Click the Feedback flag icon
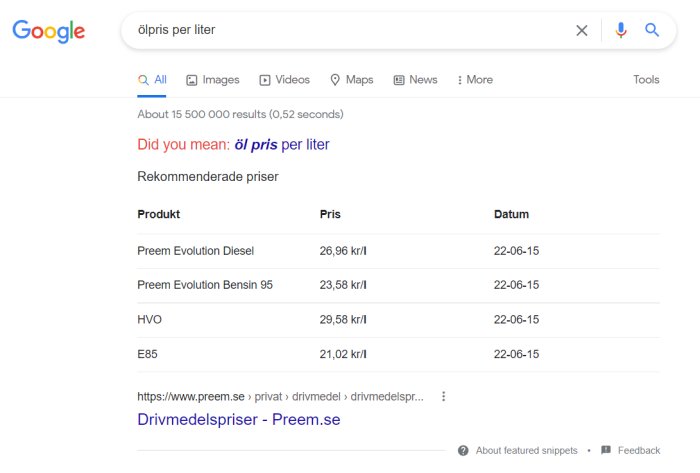The height and width of the screenshot is (473, 700). 606,450
